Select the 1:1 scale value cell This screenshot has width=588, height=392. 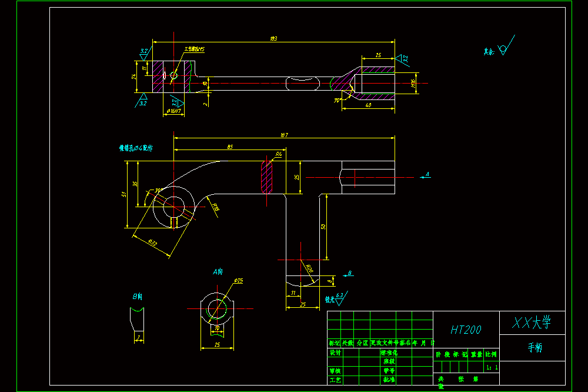pos(492,367)
